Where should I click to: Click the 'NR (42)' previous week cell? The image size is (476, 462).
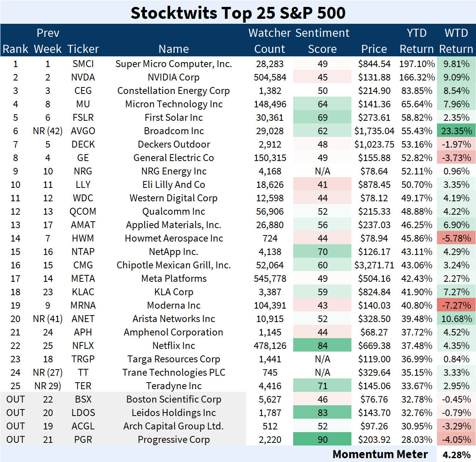coord(48,131)
